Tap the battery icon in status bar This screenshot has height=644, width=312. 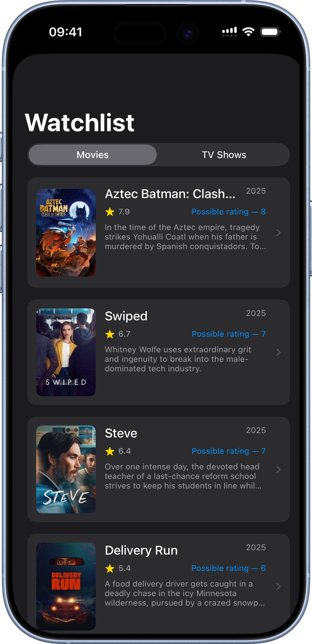click(270, 32)
